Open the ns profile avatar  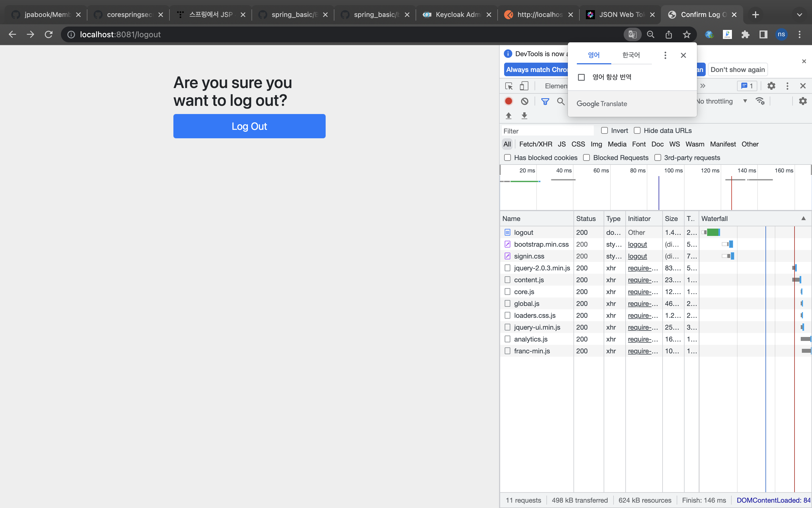point(782,34)
